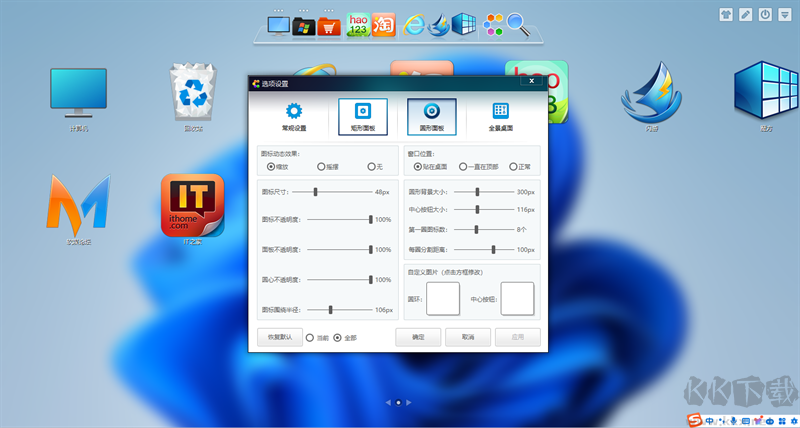
Task: Select the 摇摆 icon effect radio
Action: click(x=321, y=166)
